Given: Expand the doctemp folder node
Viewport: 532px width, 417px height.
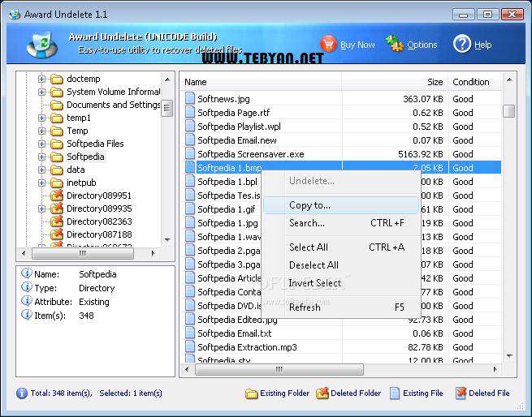Looking at the screenshot, I should (x=41, y=79).
